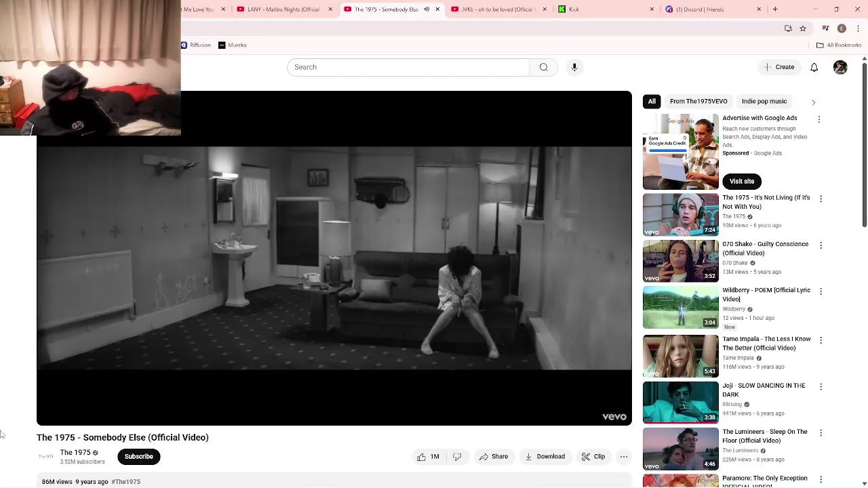The image size is (868, 488).
Task: Like the video with thumbs up
Action: (429, 457)
